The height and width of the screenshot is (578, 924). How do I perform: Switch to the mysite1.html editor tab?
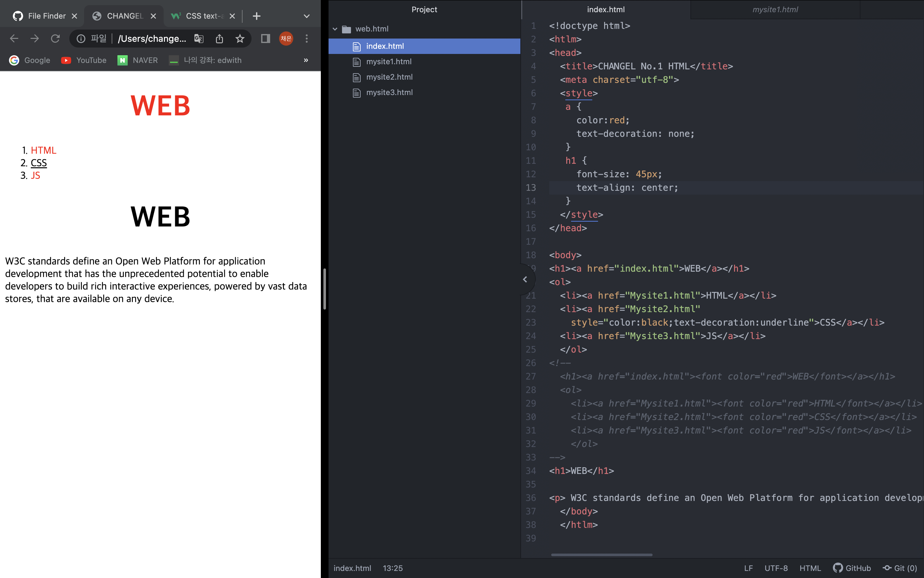tap(775, 10)
